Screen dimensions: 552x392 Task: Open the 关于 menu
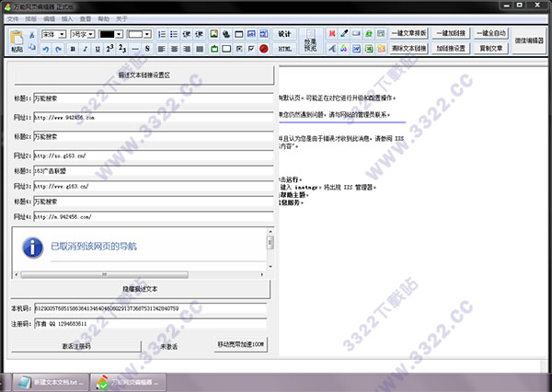pos(121,19)
